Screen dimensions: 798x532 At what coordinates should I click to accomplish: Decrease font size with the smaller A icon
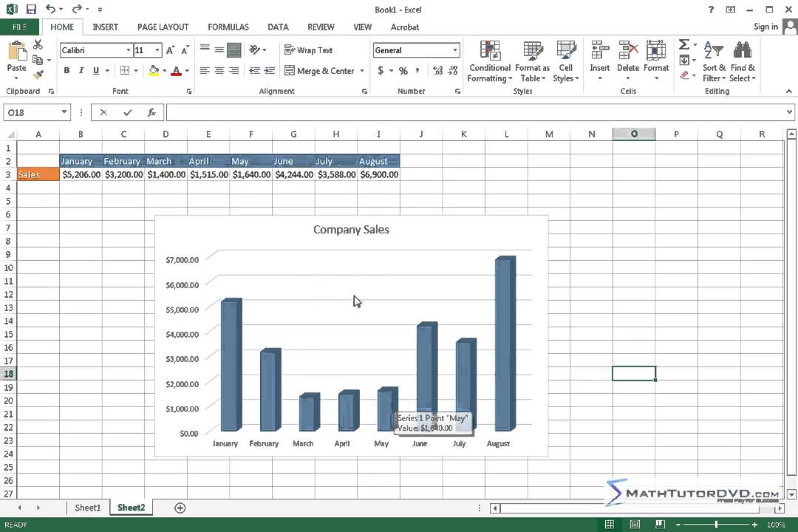click(185, 50)
